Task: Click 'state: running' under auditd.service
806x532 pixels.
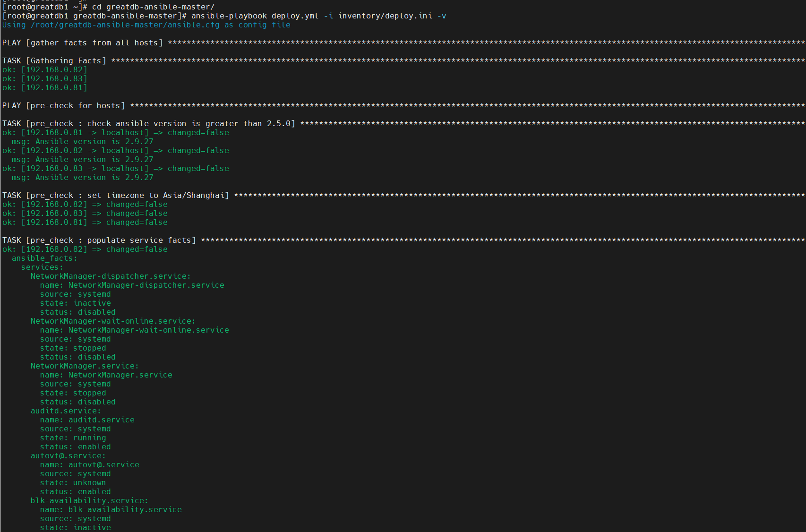Action: pyautogui.click(x=73, y=438)
